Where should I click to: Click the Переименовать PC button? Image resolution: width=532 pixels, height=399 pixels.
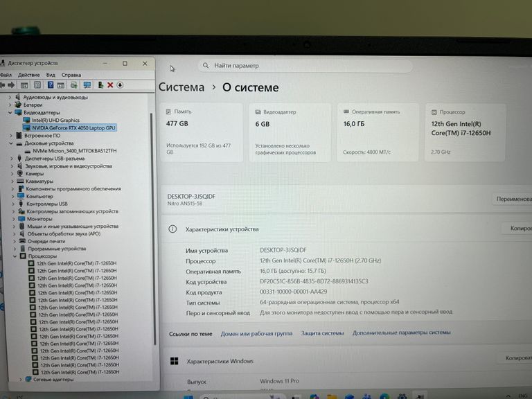click(x=513, y=199)
